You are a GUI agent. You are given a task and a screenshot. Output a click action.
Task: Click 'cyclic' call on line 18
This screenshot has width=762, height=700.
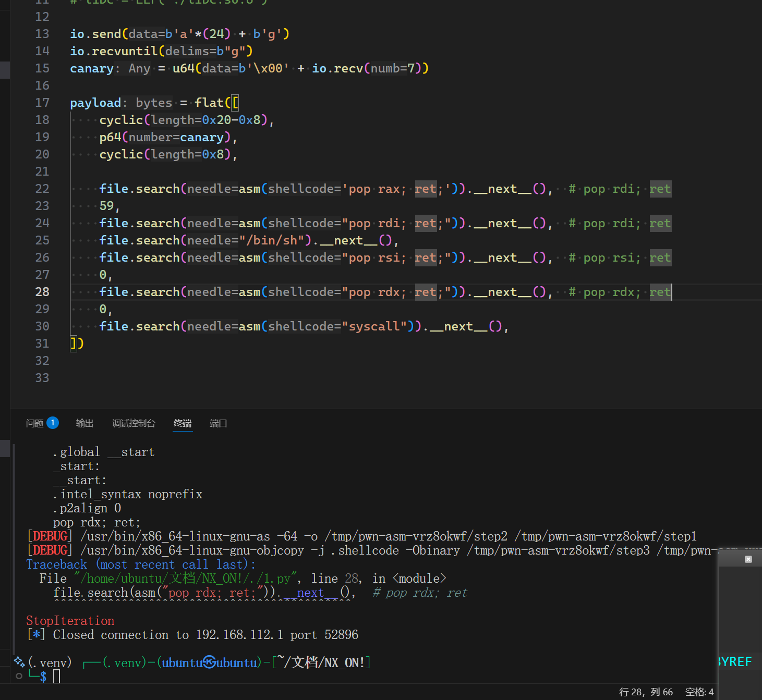point(121,120)
